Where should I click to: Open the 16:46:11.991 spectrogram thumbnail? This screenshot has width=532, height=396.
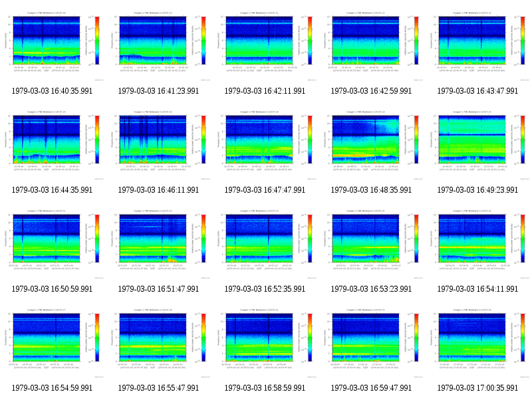[158, 144]
